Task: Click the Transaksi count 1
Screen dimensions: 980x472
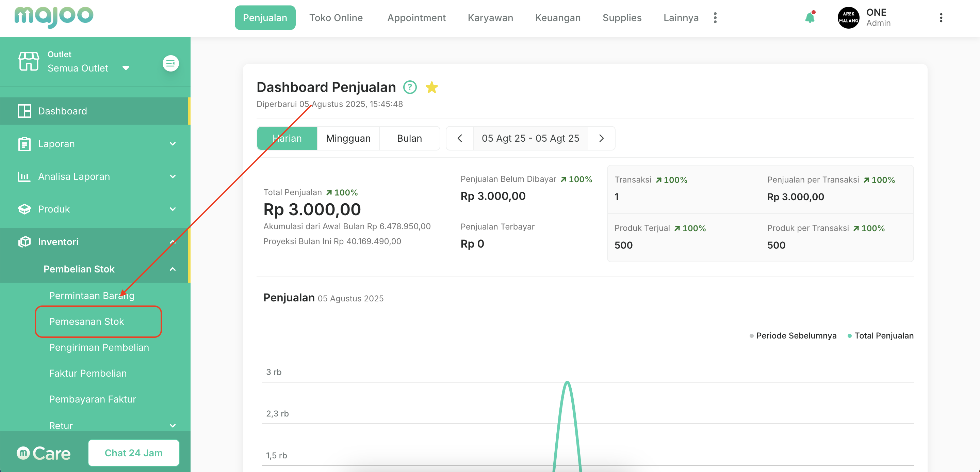Action: [617, 197]
